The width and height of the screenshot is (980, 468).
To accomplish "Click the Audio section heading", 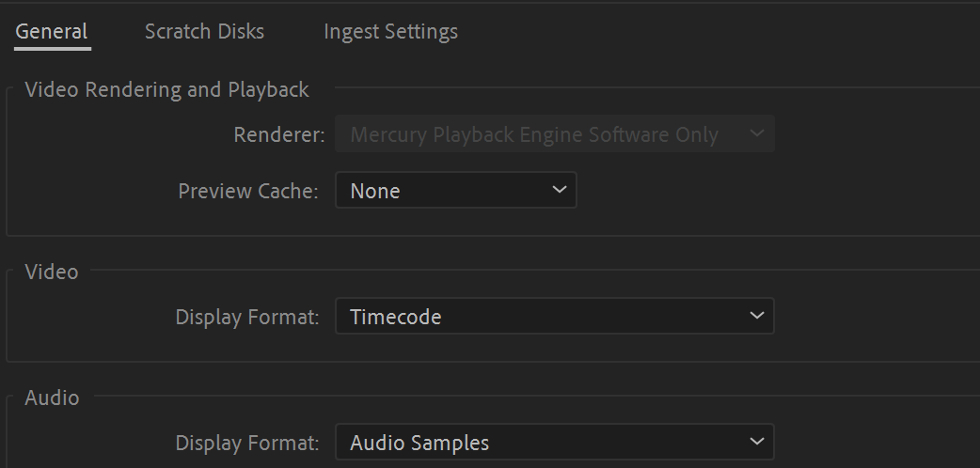I will pyautogui.click(x=52, y=398).
